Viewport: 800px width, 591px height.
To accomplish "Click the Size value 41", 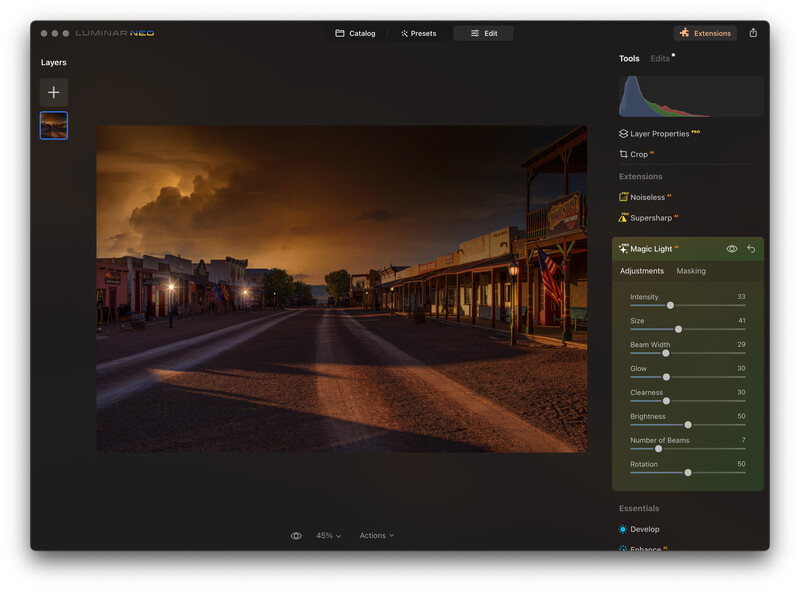I will click(742, 321).
